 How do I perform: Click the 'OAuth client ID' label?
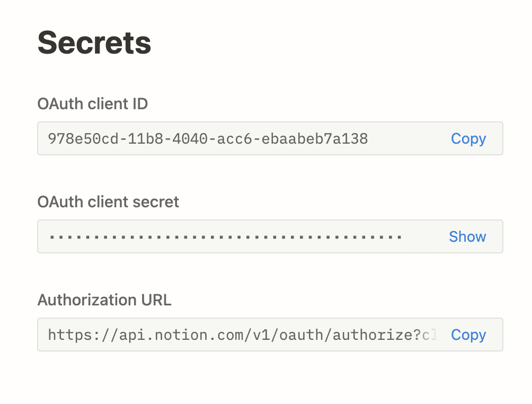pyautogui.click(x=93, y=104)
